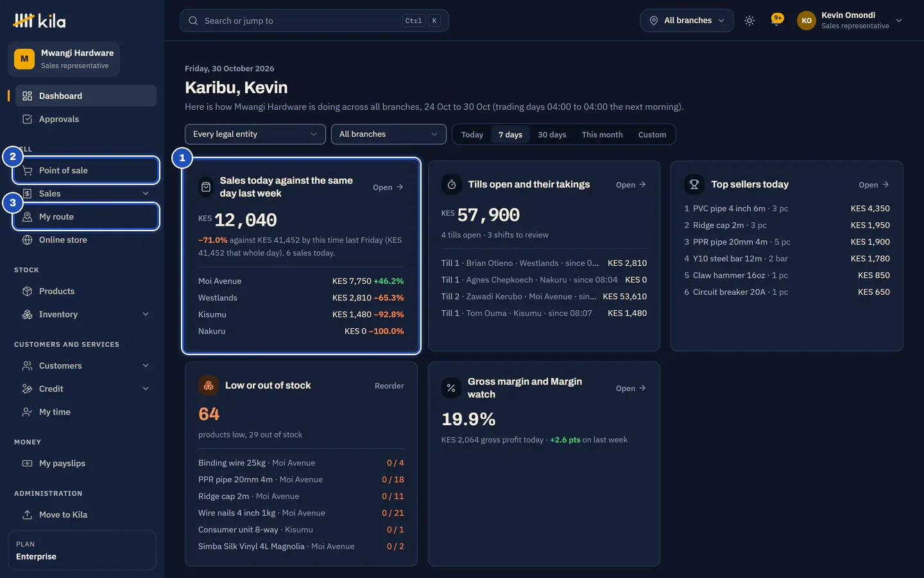
Task: Click the My payslips banknote icon
Action: (27, 463)
